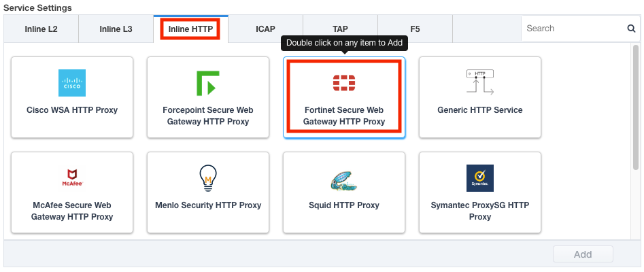644x272 pixels.
Task: Select the Squid HTTP Proxy icon
Action: (x=343, y=179)
